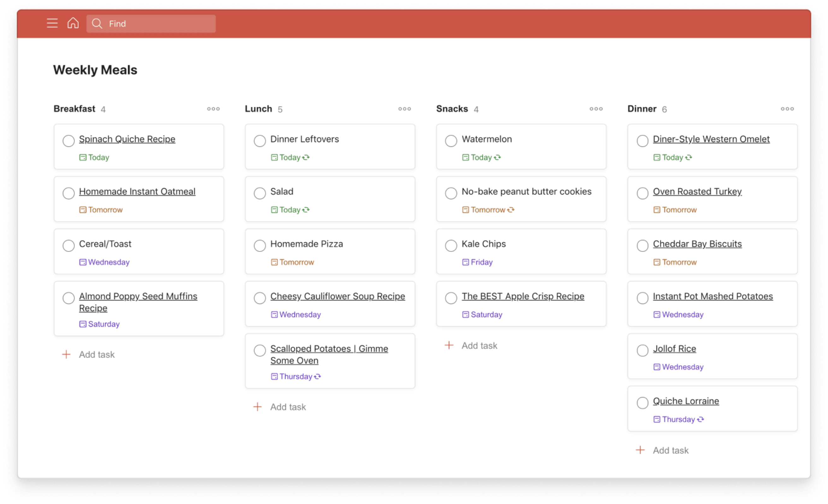Screen dimensions: 828x504
Task: Click the overflow menu icon for Lunch
Action: coord(405,109)
